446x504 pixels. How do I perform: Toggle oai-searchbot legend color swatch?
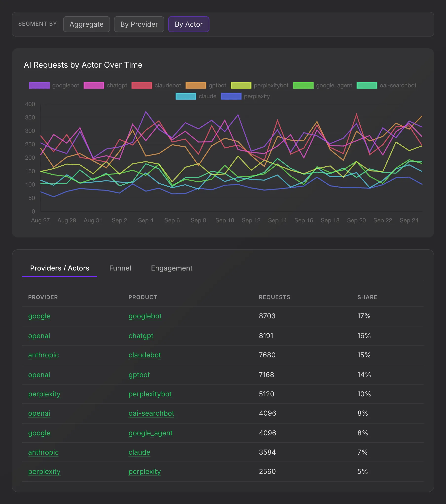[x=367, y=85]
